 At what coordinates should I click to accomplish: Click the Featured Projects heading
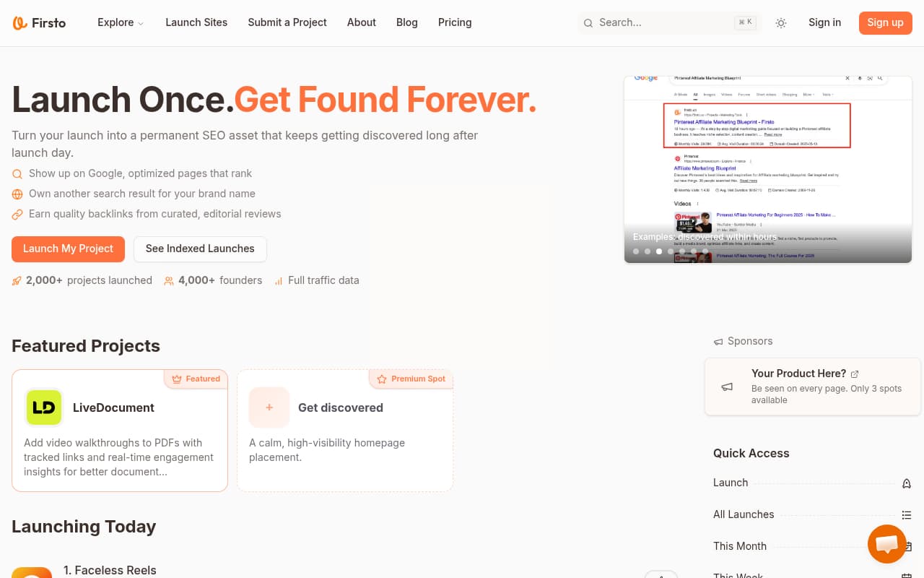(86, 345)
